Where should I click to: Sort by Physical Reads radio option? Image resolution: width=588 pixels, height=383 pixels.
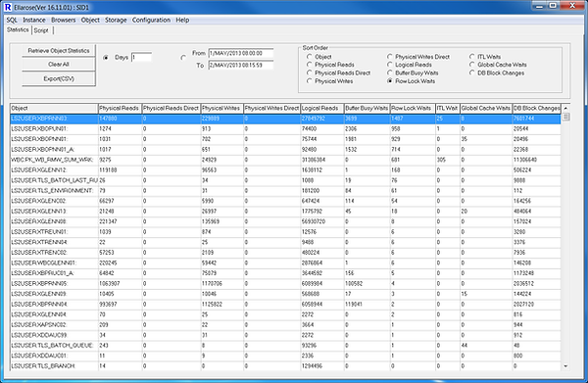tap(310, 65)
